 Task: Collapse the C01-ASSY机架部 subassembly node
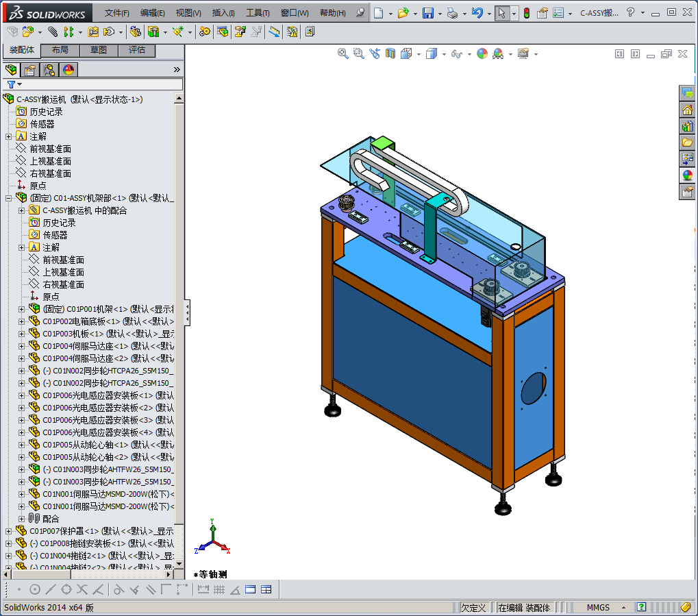tap(8, 198)
